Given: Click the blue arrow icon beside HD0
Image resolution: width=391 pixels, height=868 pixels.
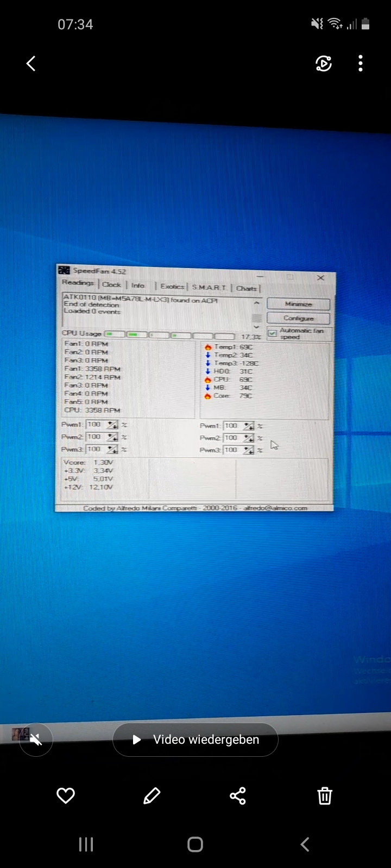Looking at the screenshot, I should (207, 371).
